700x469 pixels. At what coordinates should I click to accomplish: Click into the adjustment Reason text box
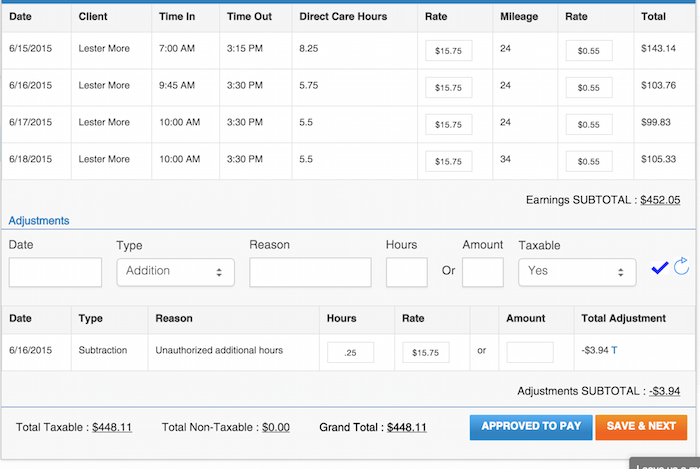point(310,272)
